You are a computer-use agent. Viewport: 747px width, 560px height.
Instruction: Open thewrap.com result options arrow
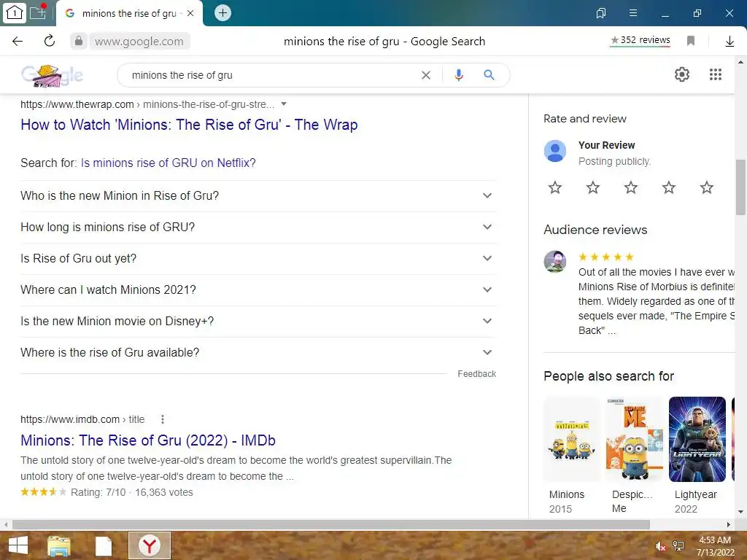pos(284,104)
